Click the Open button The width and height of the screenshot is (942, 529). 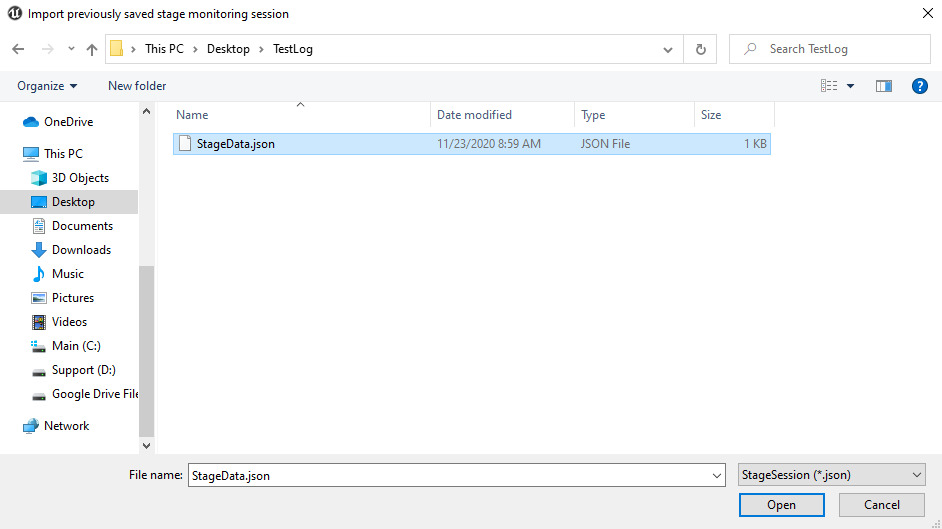tap(781, 505)
